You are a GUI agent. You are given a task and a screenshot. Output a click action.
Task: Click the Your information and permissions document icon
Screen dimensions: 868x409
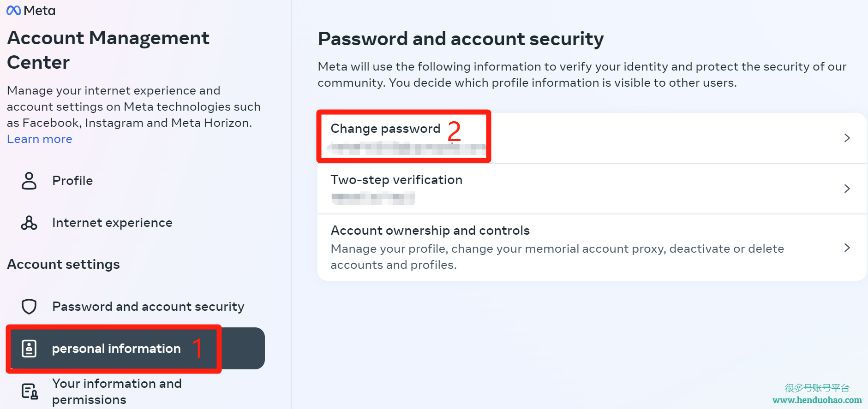(30, 391)
